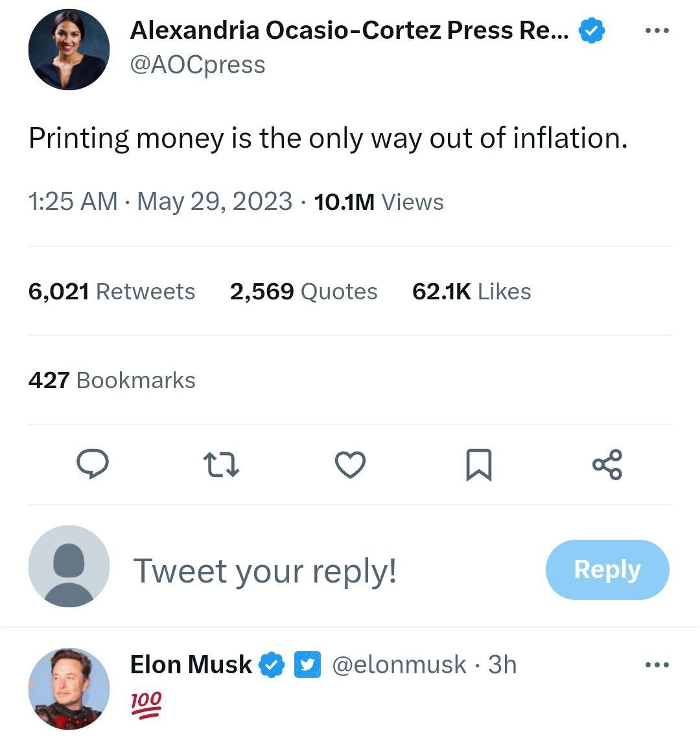View the 6,021 Retweets list
The image size is (700, 740).
pos(111,292)
